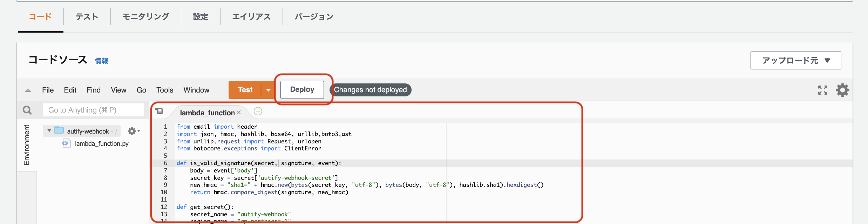Image resolution: width=868 pixels, height=224 pixels.
Task: Open the File menu
Action: [48, 90]
